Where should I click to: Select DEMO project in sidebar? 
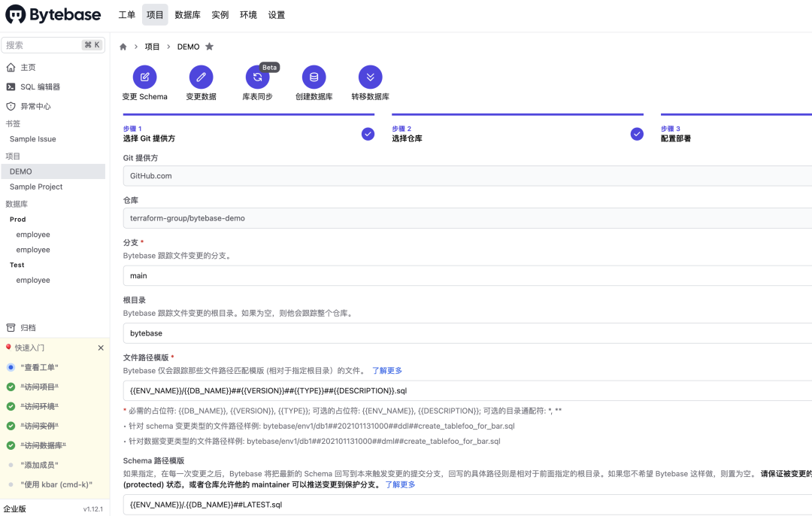[53, 171]
